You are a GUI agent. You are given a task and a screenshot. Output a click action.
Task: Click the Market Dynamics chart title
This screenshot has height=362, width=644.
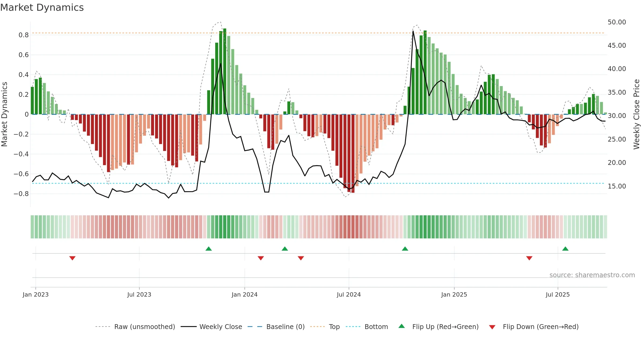(x=42, y=8)
